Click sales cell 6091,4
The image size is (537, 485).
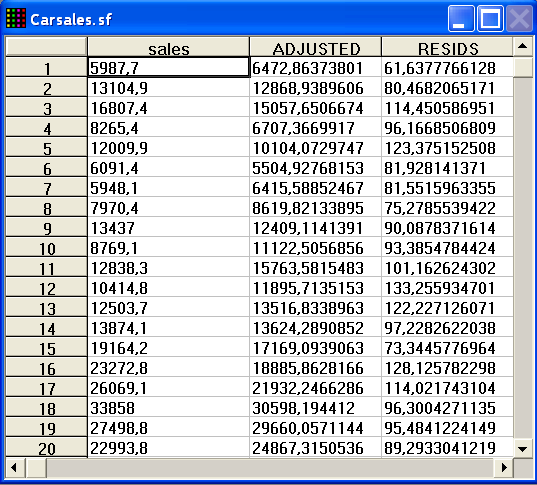pyautogui.click(x=168, y=167)
